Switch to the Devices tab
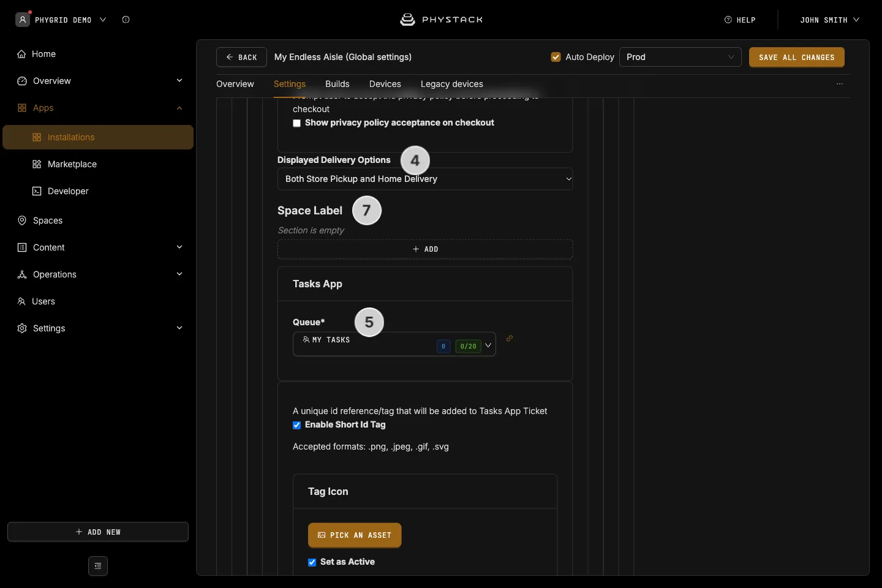The image size is (882, 588). [385, 84]
